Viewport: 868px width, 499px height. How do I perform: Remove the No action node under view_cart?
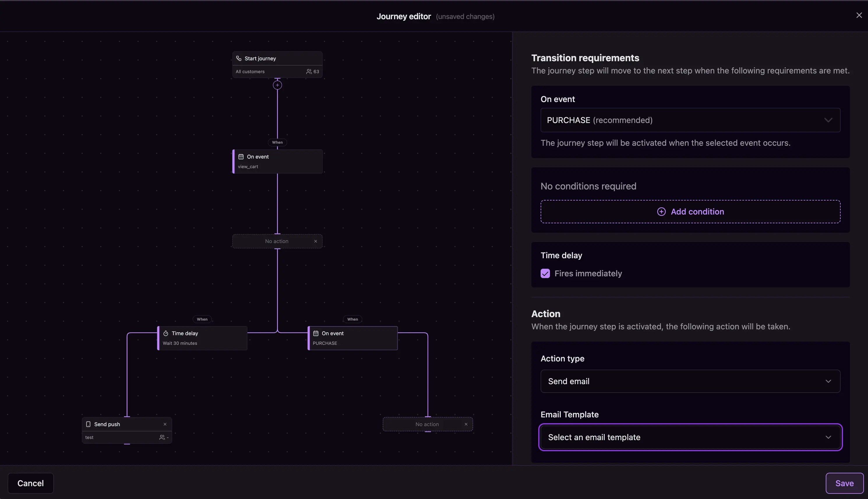pos(315,241)
